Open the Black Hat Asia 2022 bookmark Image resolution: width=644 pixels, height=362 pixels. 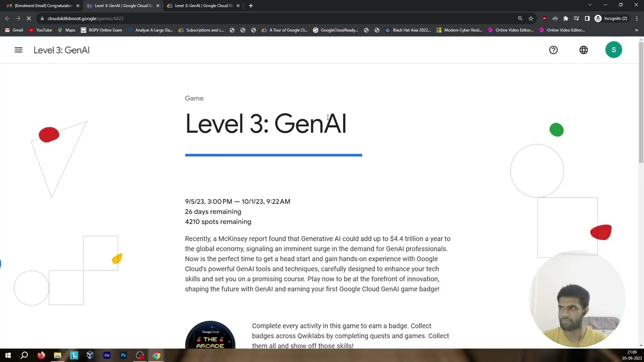(408, 30)
